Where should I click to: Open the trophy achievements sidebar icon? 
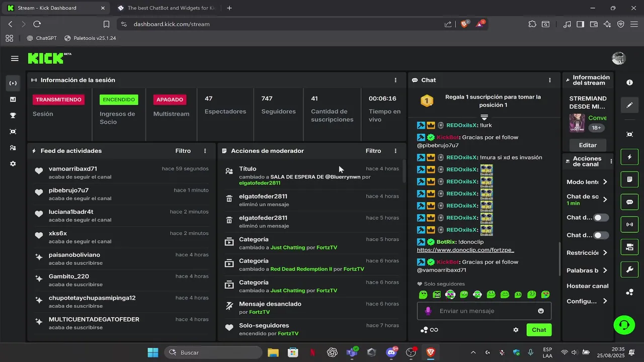pyautogui.click(x=13, y=116)
